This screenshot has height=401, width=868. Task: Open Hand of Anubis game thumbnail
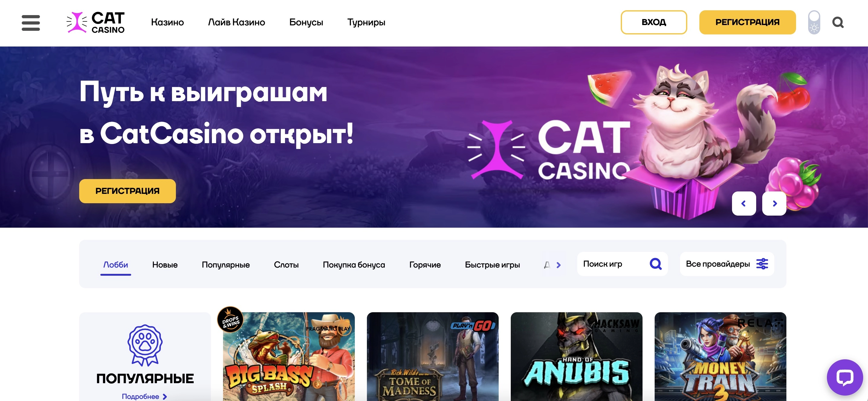(x=576, y=357)
